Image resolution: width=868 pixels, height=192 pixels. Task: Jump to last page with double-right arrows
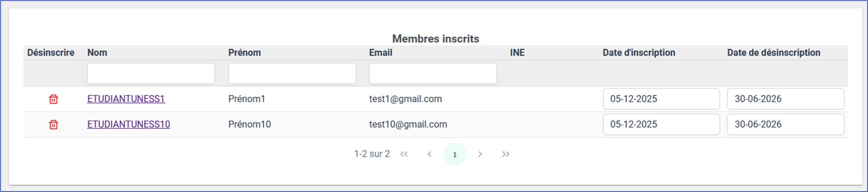click(505, 154)
